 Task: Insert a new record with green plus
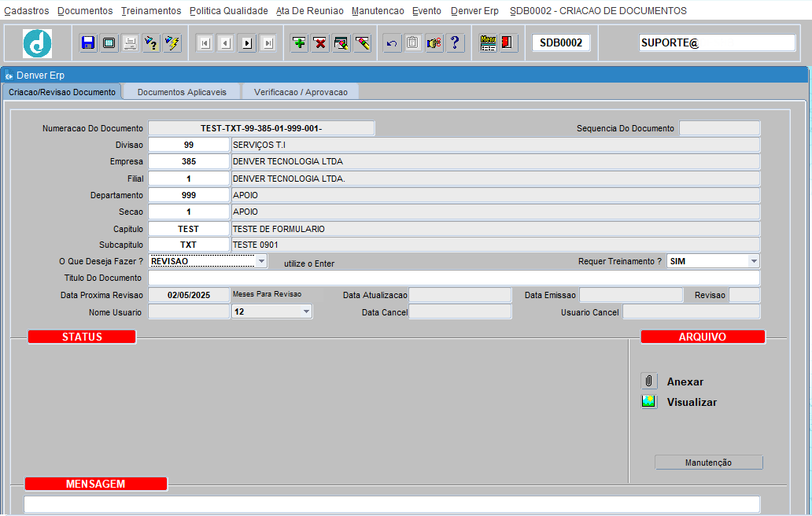point(299,43)
